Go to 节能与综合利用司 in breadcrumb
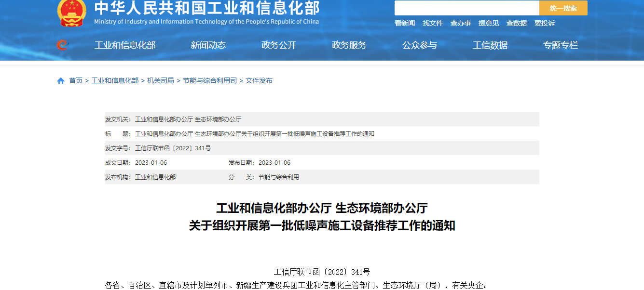Viewport: 644px width, 290px height. pyautogui.click(x=210, y=81)
